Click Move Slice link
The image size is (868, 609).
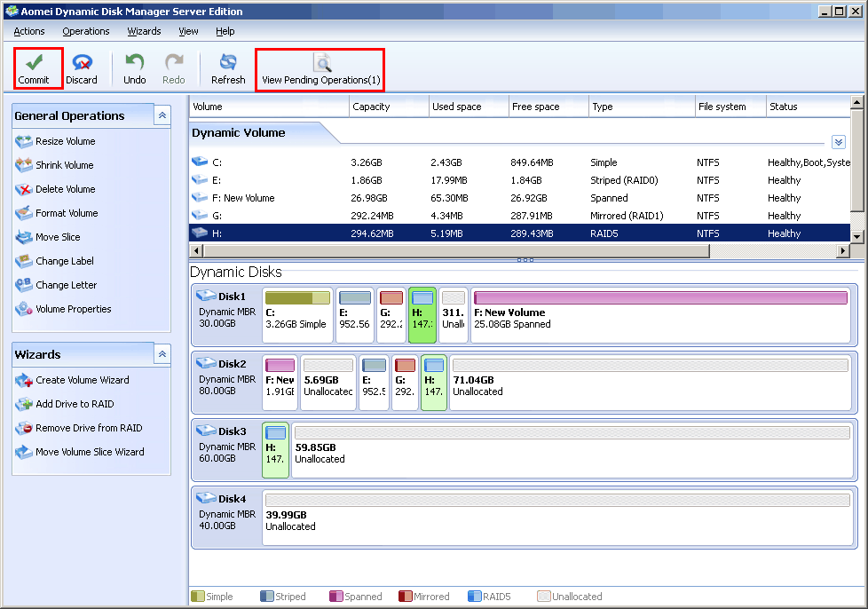tap(58, 237)
